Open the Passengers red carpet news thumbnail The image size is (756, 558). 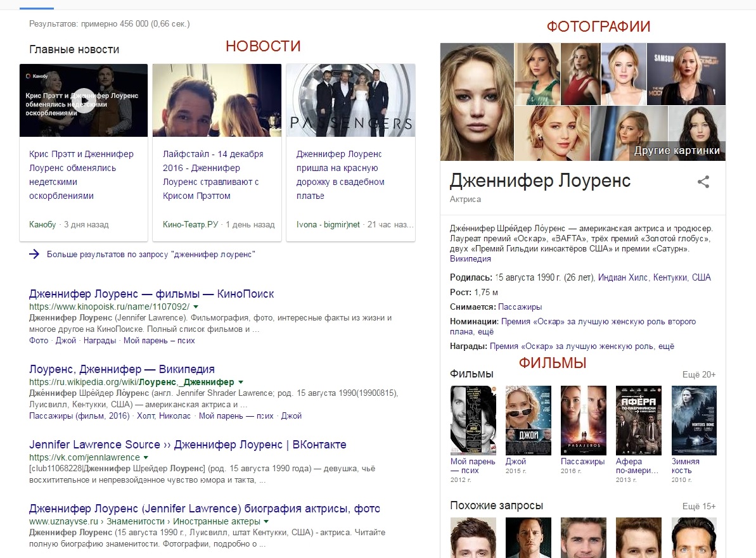click(350, 100)
